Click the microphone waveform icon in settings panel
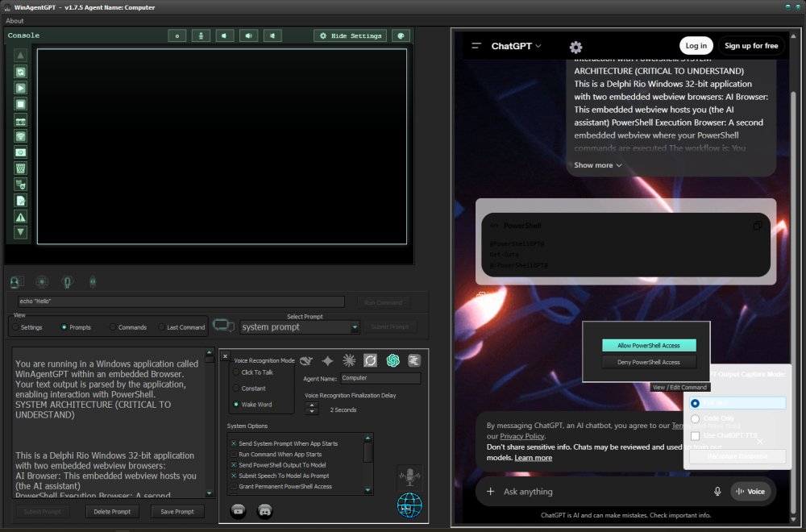This screenshot has height=532, width=806. [409, 477]
